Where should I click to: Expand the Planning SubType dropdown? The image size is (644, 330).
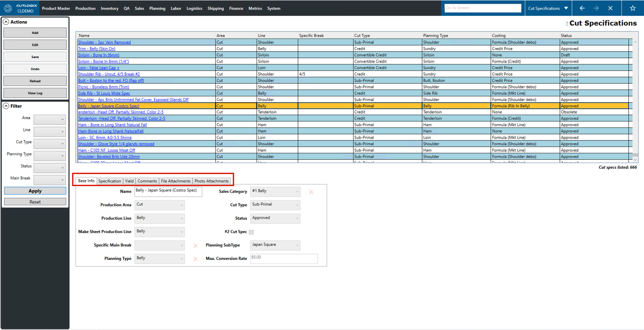[275, 245]
